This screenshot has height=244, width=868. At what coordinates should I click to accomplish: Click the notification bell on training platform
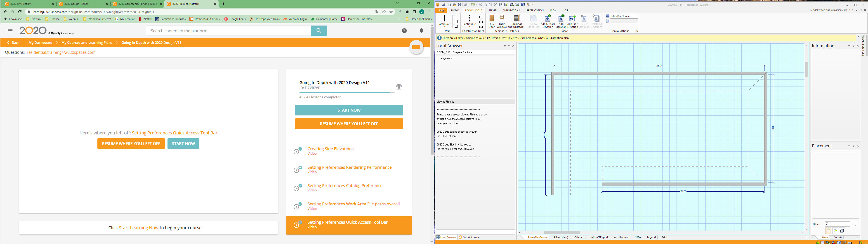421,31
